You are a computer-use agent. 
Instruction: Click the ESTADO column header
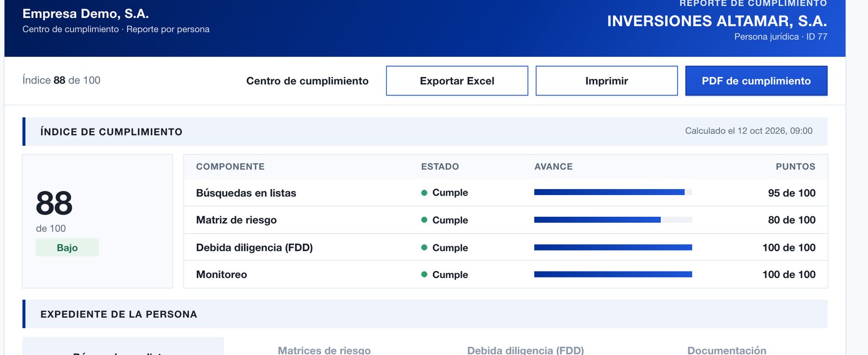click(x=440, y=167)
